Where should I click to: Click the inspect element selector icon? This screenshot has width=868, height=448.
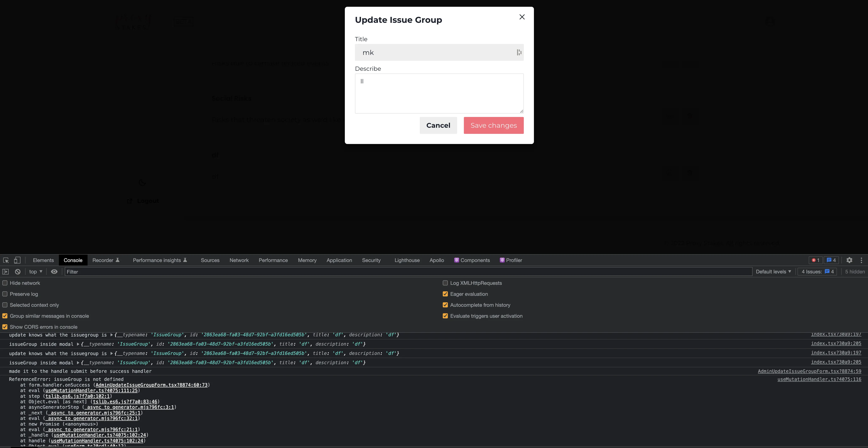6,260
